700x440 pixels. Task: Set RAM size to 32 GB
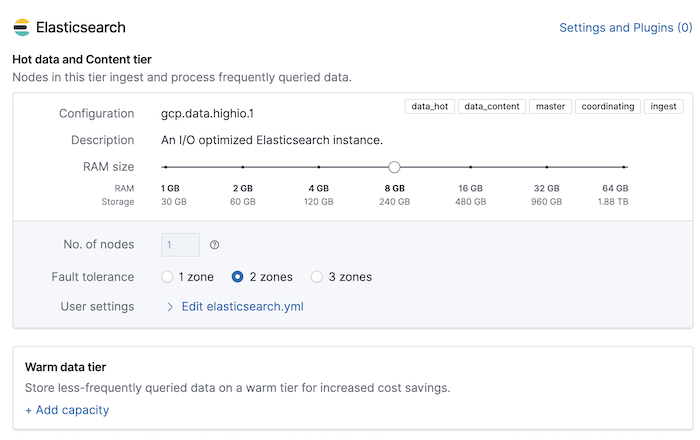547,167
